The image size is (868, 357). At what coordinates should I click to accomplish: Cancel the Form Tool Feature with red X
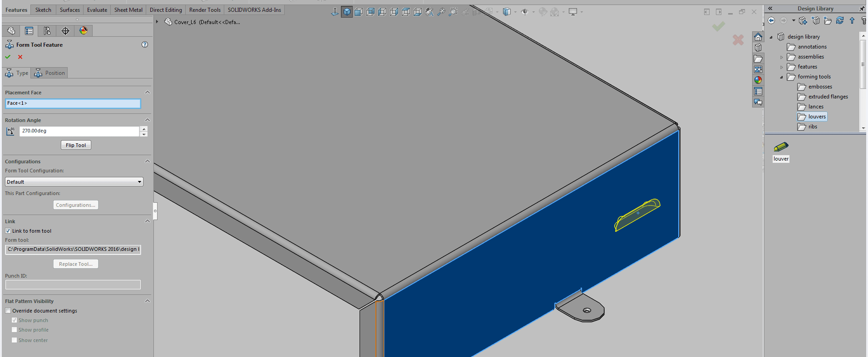pos(20,57)
